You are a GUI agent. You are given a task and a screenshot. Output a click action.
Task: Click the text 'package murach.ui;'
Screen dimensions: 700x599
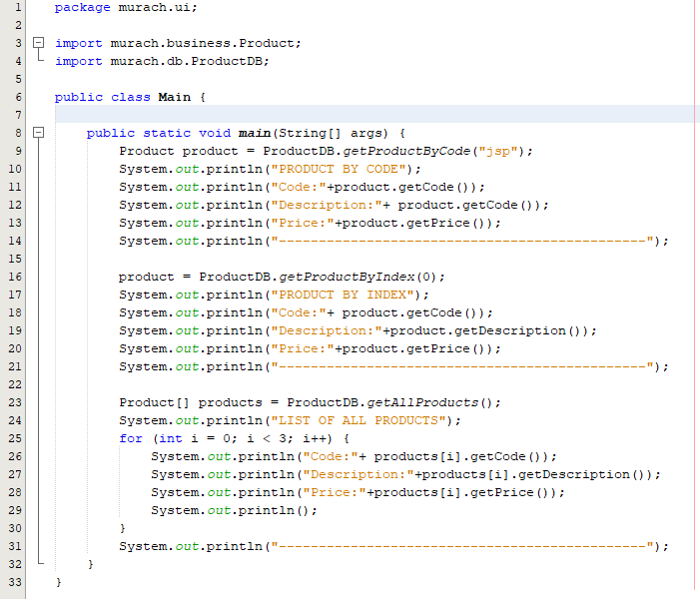point(126,8)
